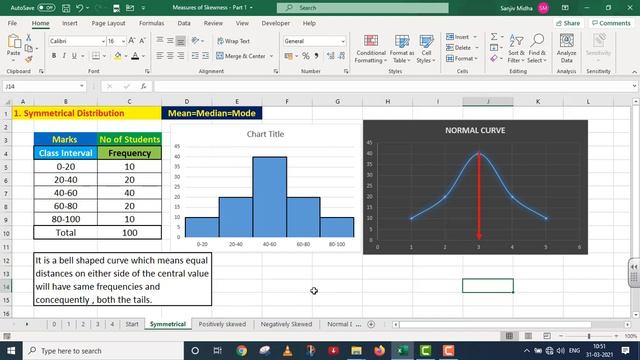Click the Increase Decimal icon
The width and height of the screenshot is (640, 360).
pyautogui.click(x=331, y=56)
